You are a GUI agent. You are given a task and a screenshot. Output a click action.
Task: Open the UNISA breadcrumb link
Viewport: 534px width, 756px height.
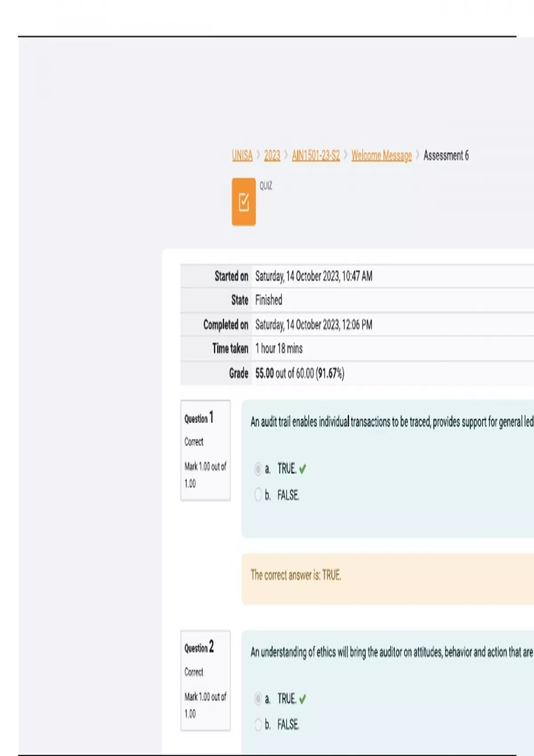point(242,156)
